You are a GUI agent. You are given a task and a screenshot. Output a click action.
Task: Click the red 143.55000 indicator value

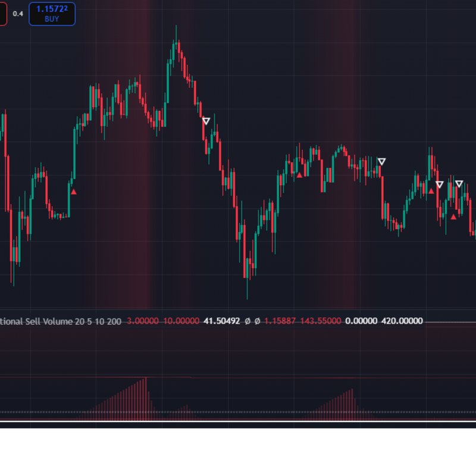click(321, 321)
